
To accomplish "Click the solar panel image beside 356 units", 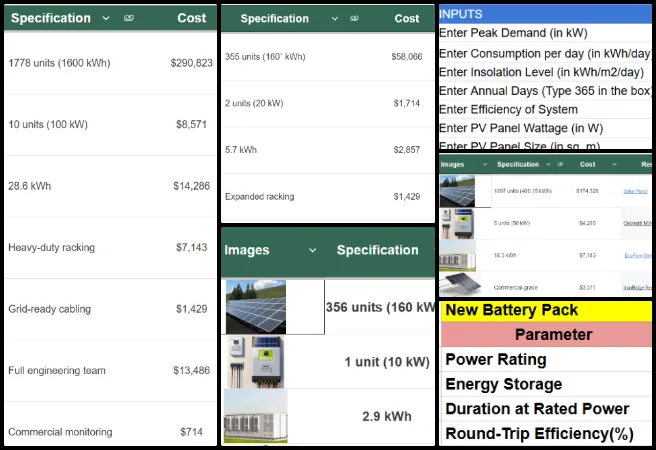I will pyautogui.click(x=256, y=307).
